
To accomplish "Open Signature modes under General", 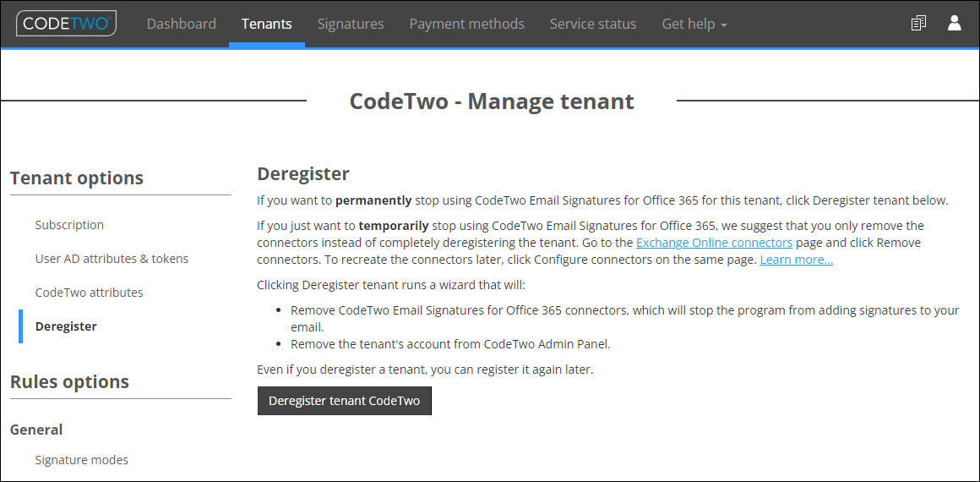I will (x=82, y=460).
